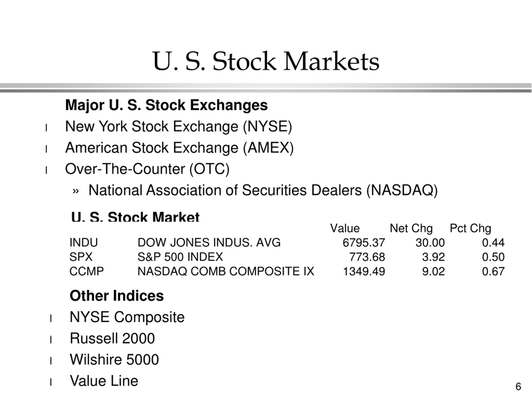Viewport: 532px width, 399px height.
Task: Select the INDU ticker symbol
Action: click(x=84, y=243)
